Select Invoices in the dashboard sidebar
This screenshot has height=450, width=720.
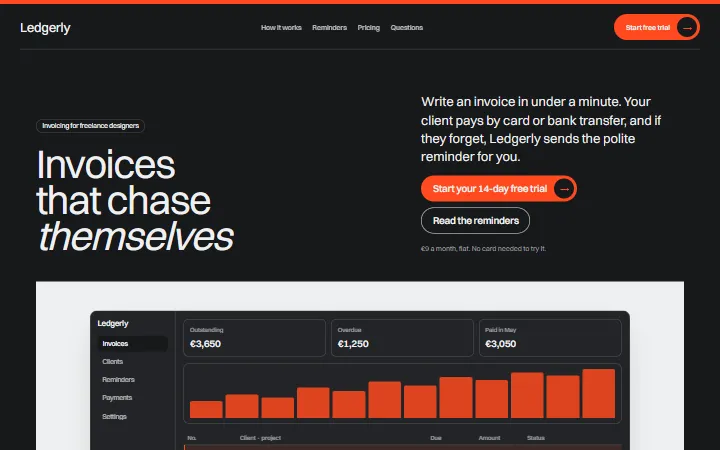pos(132,343)
